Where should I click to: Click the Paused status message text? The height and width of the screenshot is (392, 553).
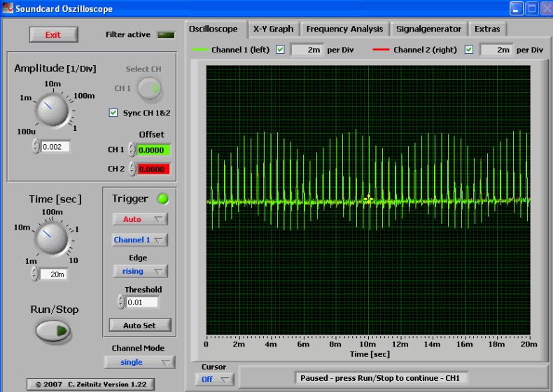[x=380, y=378]
